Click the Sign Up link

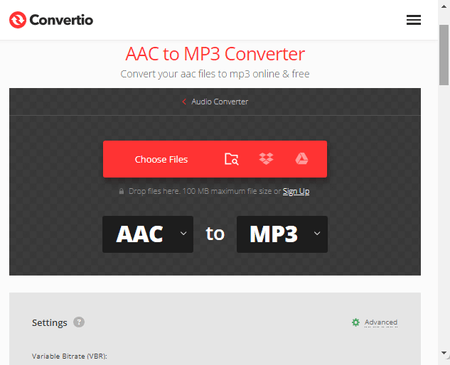coord(296,191)
